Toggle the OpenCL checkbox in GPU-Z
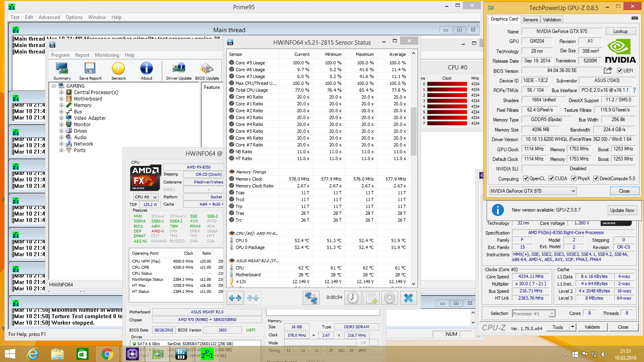The image size is (644, 362). tap(526, 179)
